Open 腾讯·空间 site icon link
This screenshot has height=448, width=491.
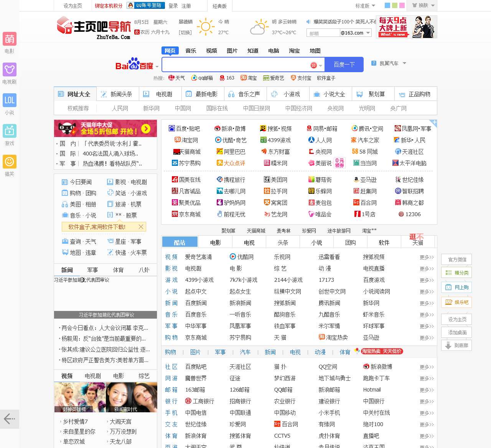pos(367,129)
